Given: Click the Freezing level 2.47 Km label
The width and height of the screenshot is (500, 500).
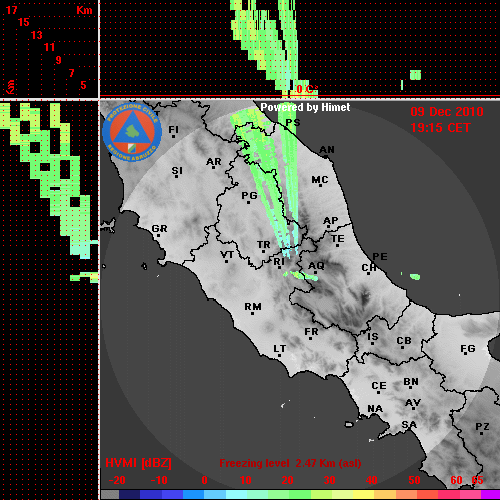Looking at the screenshot, I should click(x=290, y=463).
